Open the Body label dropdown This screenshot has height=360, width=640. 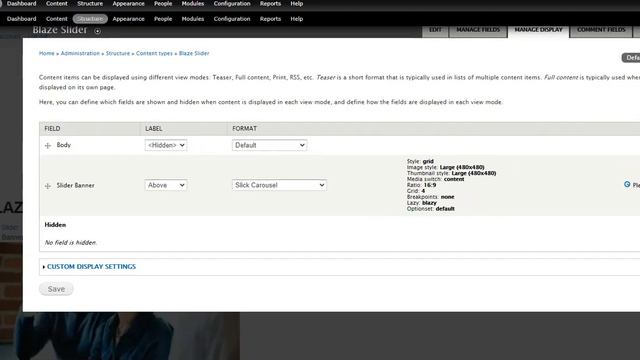click(166, 145)
